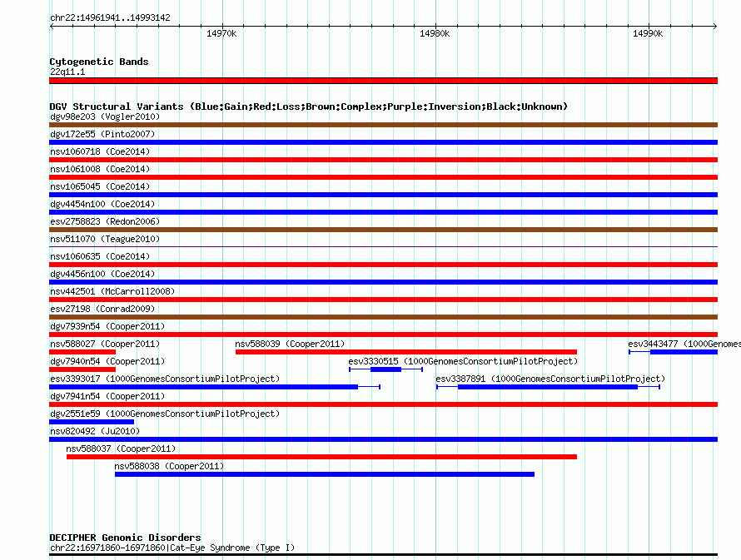Click the chr22:14961941..14993142 region label

110,18
